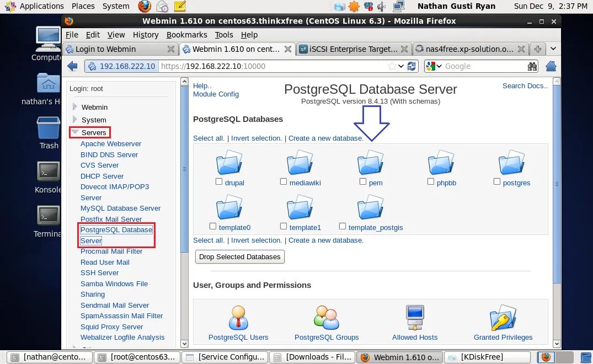
Task: Launch Firefox from the top panel
Action: [145, 7]
